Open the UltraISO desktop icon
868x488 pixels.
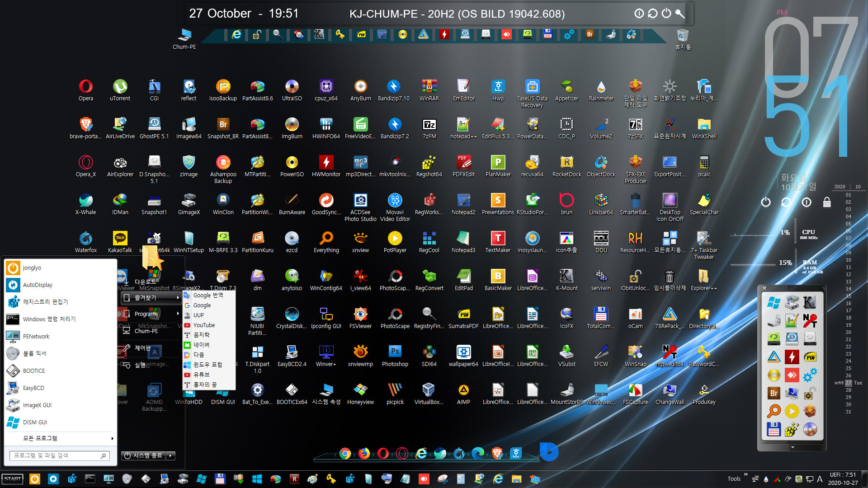(x=292, y=90)
